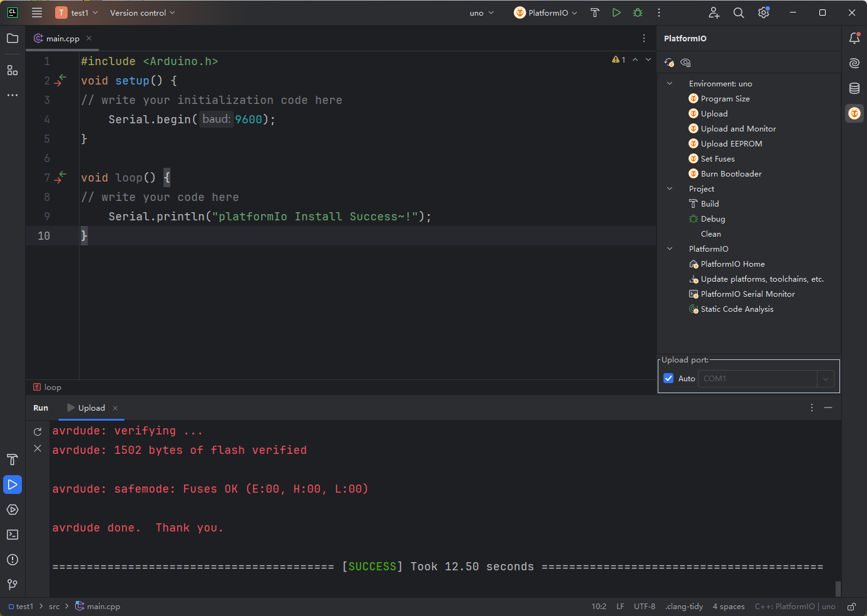867x616 pixels.
Task: Open IDE settings gear
Action: [764, 13]
